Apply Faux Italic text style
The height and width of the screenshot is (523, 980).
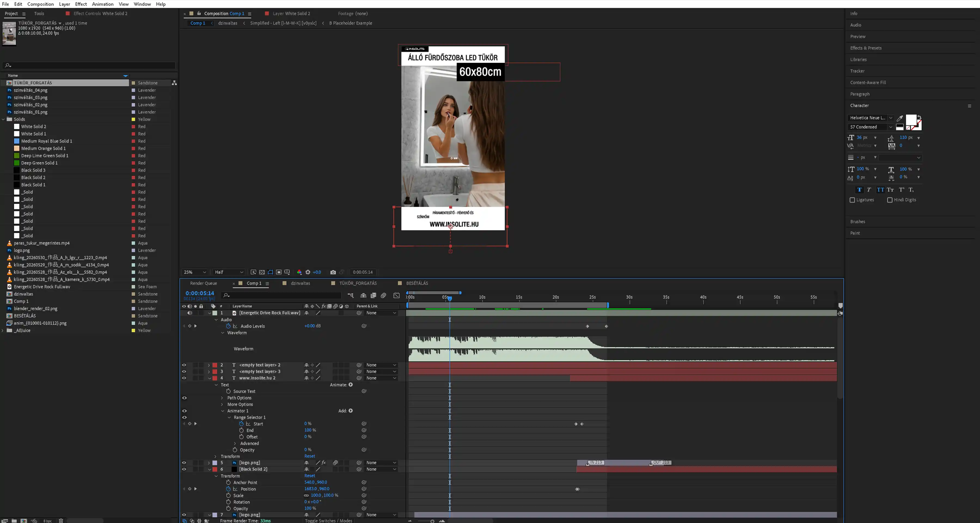pyautogui.click(x=869, y=190)
